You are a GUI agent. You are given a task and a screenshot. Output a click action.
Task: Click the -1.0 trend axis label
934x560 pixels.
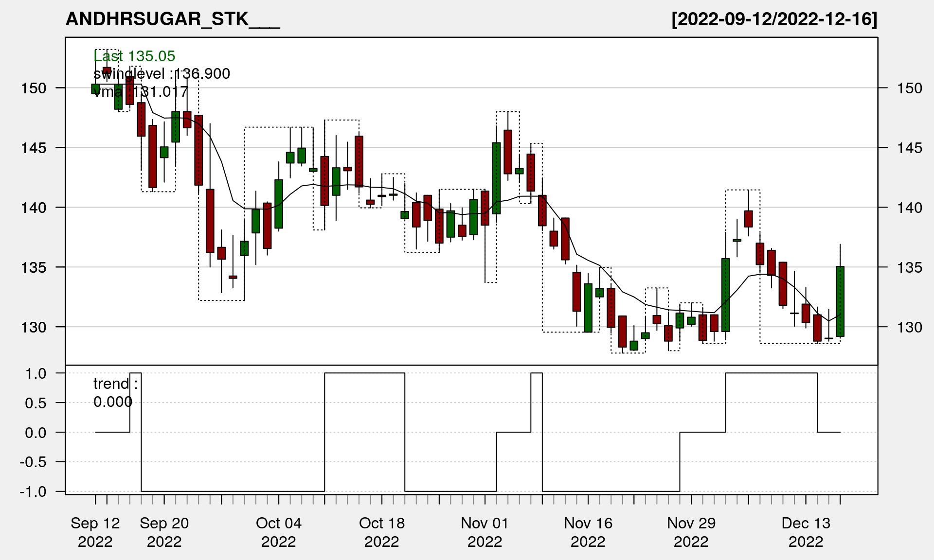[x=33, y=491]
